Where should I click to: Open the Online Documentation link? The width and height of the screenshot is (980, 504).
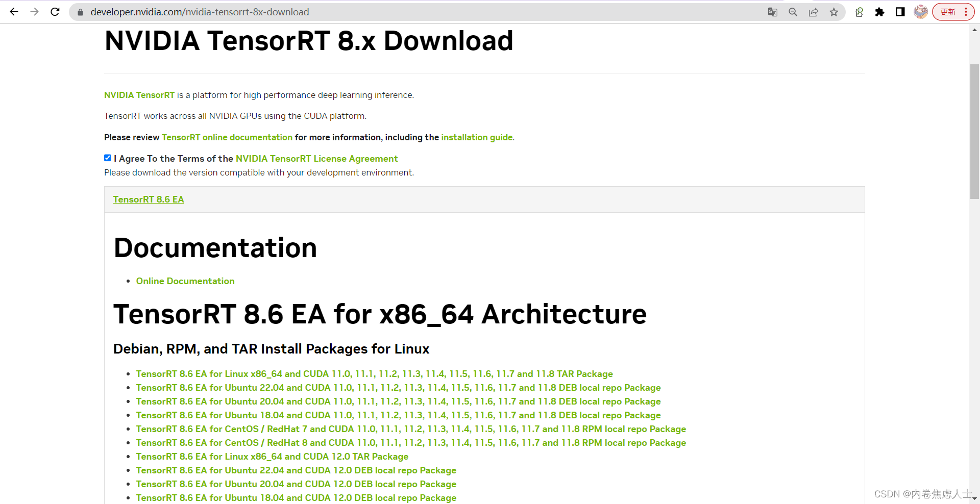pyautogui.click(x=185, y=281)
